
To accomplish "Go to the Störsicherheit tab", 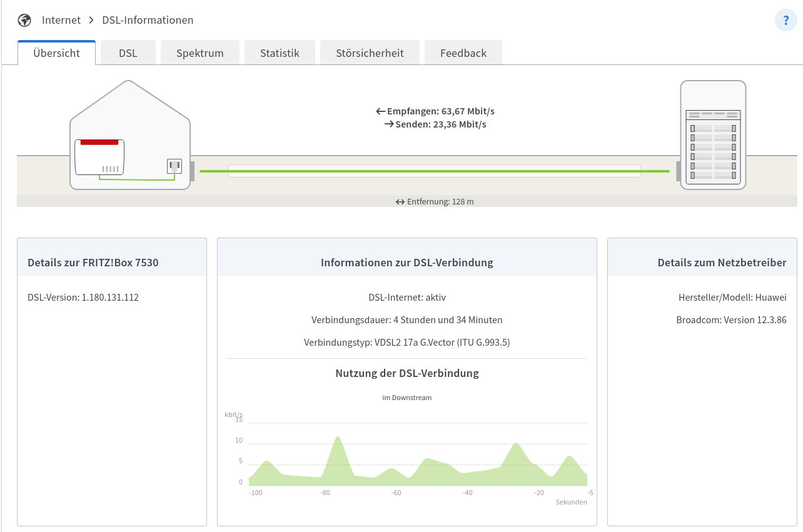I will pyautogui.click(x=370, y=53).
